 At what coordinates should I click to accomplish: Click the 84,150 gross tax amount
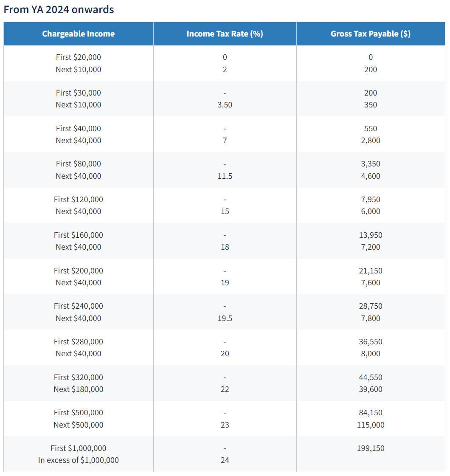[x=370, y=413]
